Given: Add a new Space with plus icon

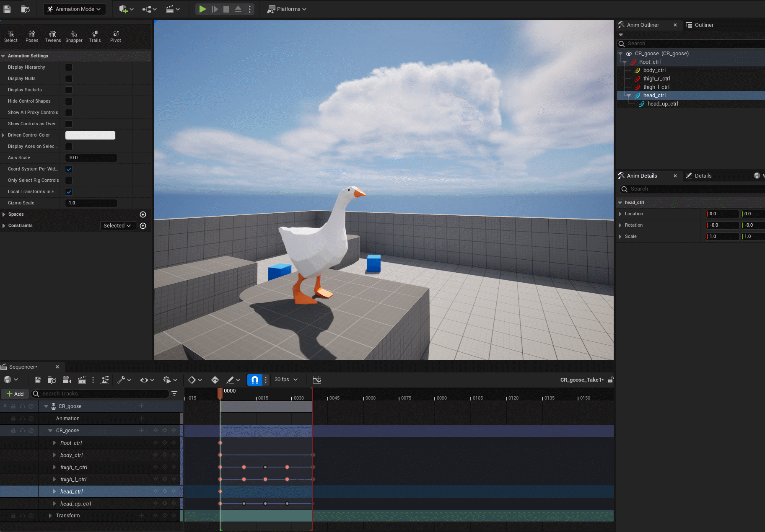Looking at the screenshot, I should [143, 214].
